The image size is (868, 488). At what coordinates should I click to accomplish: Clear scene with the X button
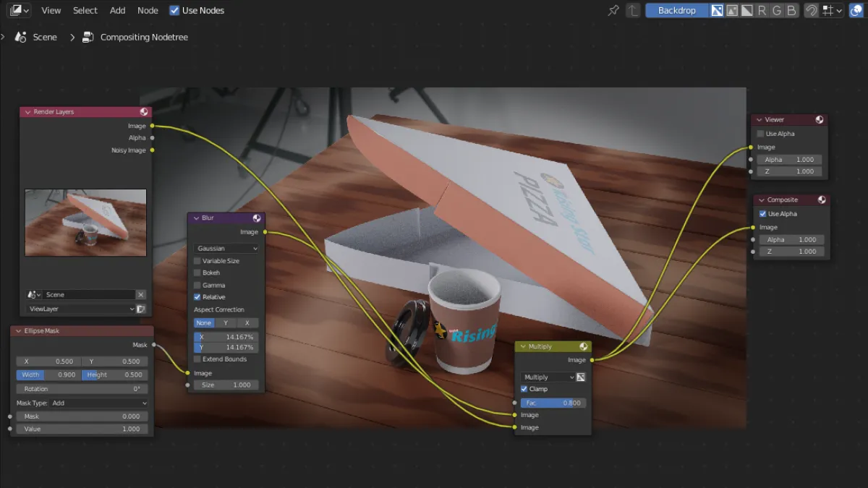141,294
